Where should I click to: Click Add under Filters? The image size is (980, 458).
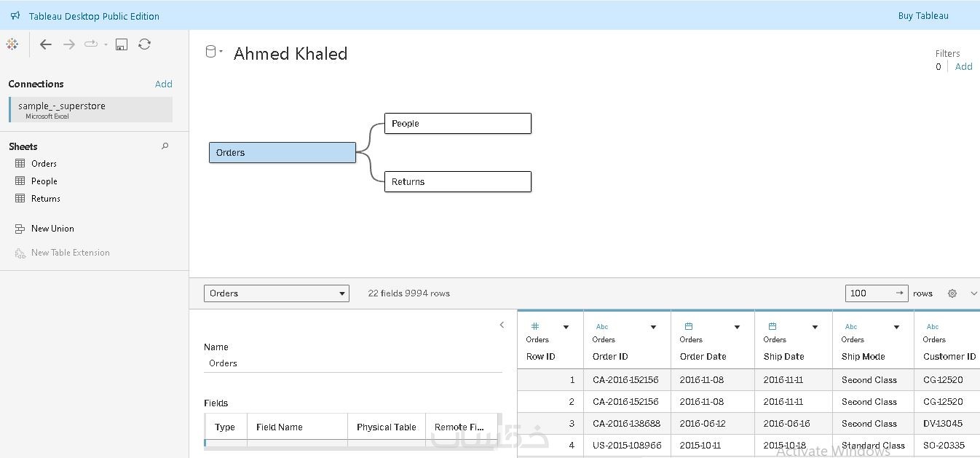964,66
